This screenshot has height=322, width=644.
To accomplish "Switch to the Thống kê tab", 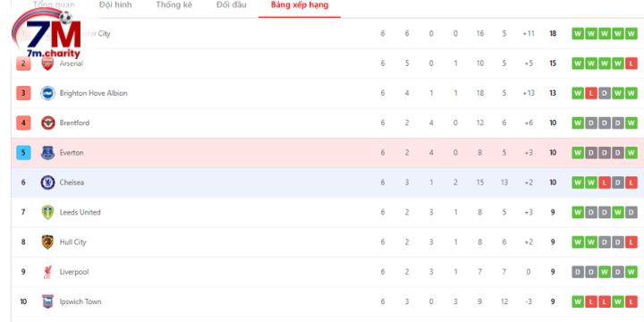I will 174,5.
